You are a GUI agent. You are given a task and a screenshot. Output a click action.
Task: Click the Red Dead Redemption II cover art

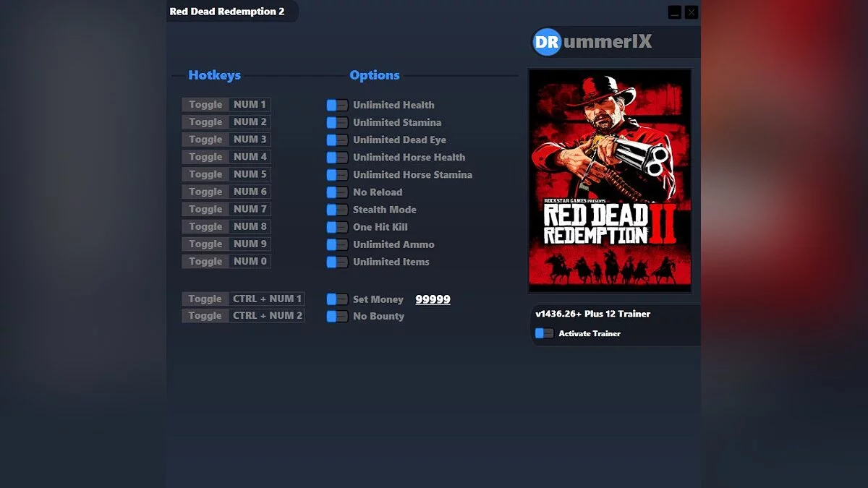point(610,180)
